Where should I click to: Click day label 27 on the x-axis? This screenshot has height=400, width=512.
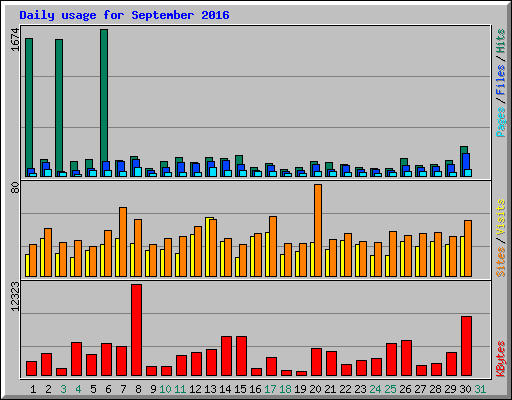click(420, 389)
